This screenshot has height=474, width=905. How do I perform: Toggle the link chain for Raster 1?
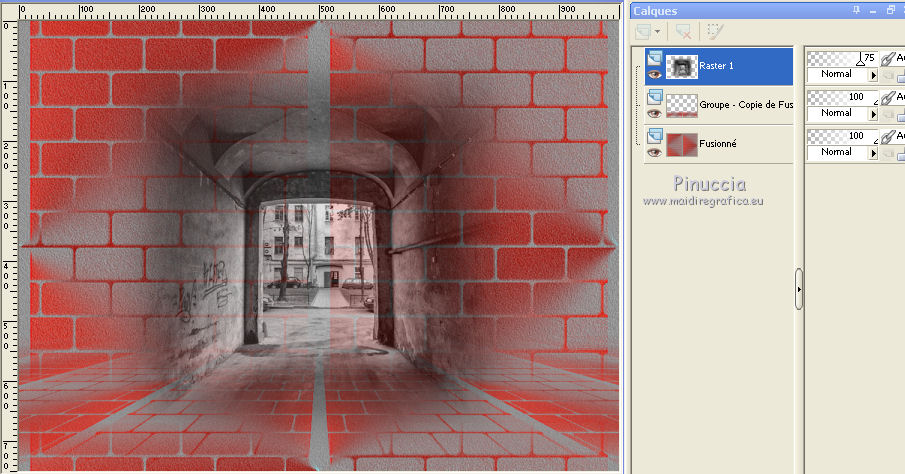889,58
